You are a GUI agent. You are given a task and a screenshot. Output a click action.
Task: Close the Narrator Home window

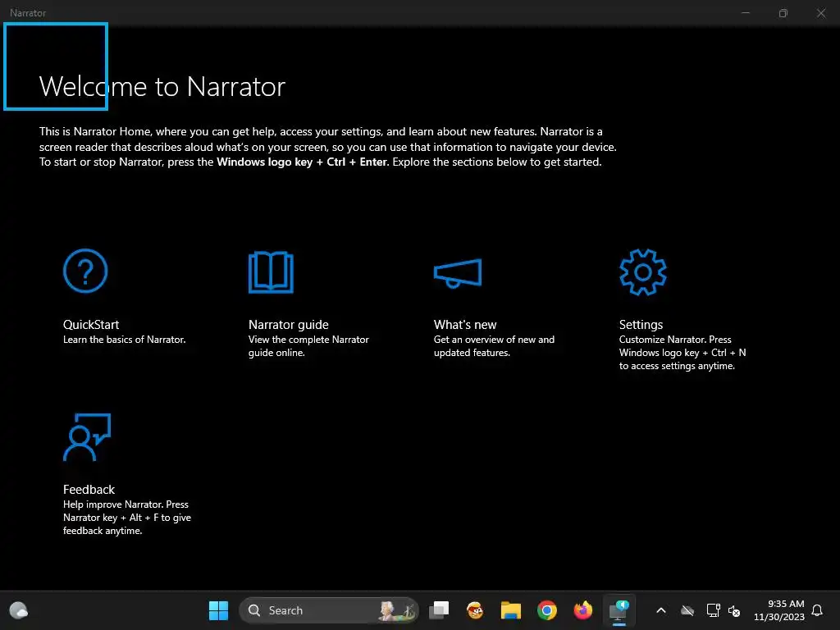point(820,13)
